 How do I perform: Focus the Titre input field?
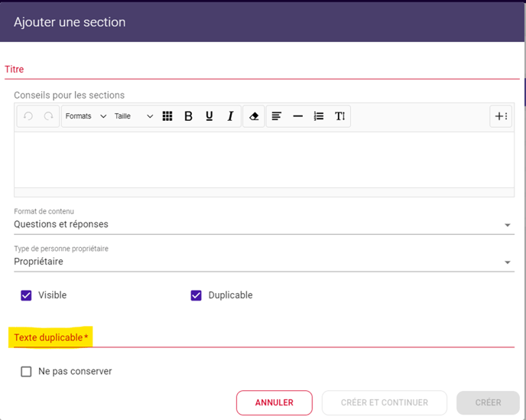click(x=262, y=70)
